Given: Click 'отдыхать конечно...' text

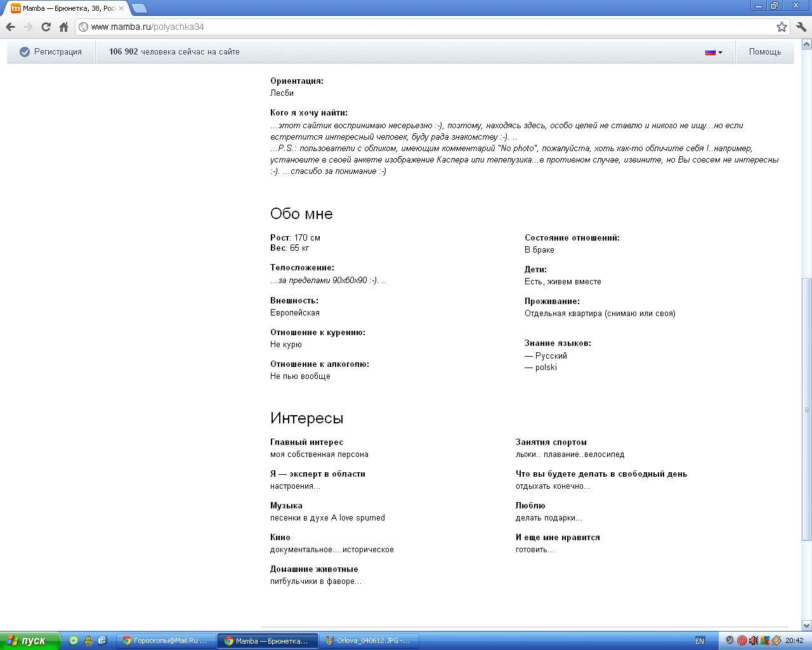Looking at the screenshot, I should tap(553, 486).
